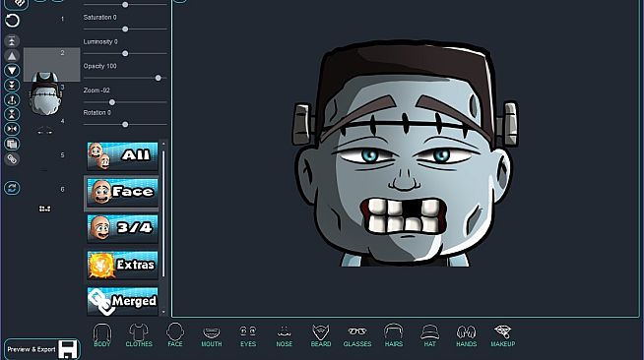Click Preview & Export button
644x360 pixels.
[x=42, y=349]
